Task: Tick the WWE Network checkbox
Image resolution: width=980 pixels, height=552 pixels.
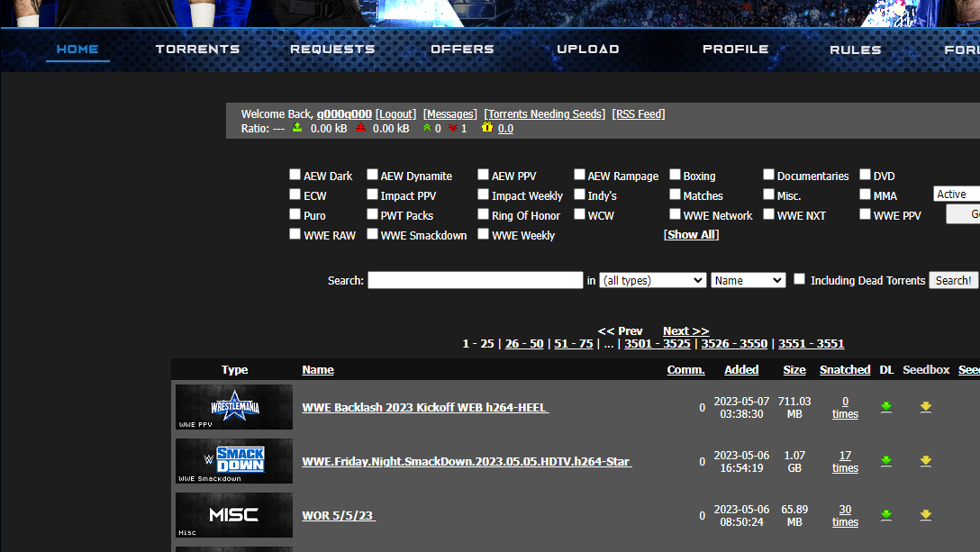Action: point(675,213)
